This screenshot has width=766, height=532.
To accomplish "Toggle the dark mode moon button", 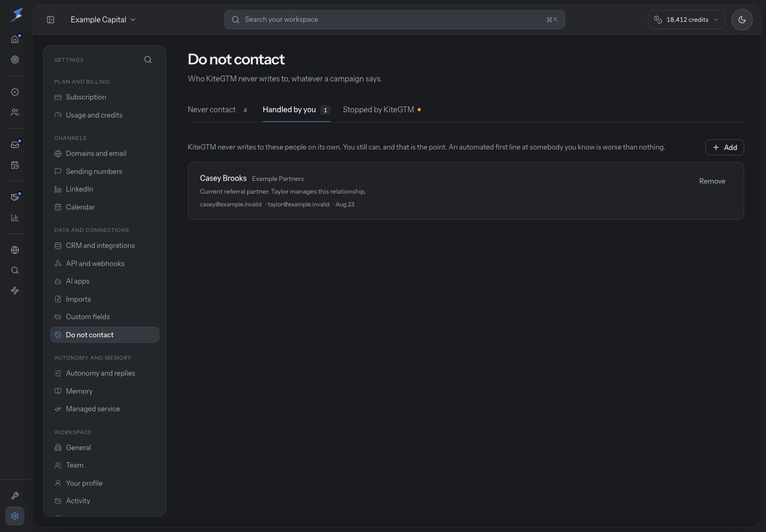I will tap(742, 20).
